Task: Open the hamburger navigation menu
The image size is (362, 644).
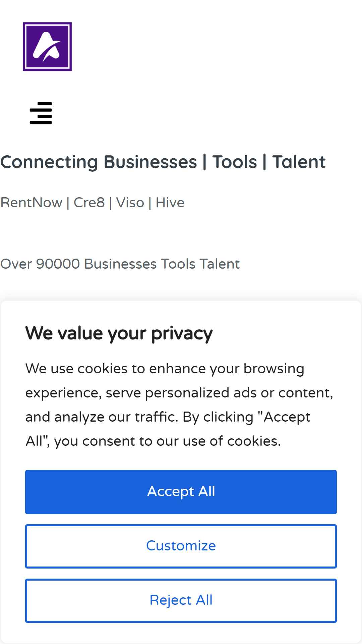Action: point(41,113)
